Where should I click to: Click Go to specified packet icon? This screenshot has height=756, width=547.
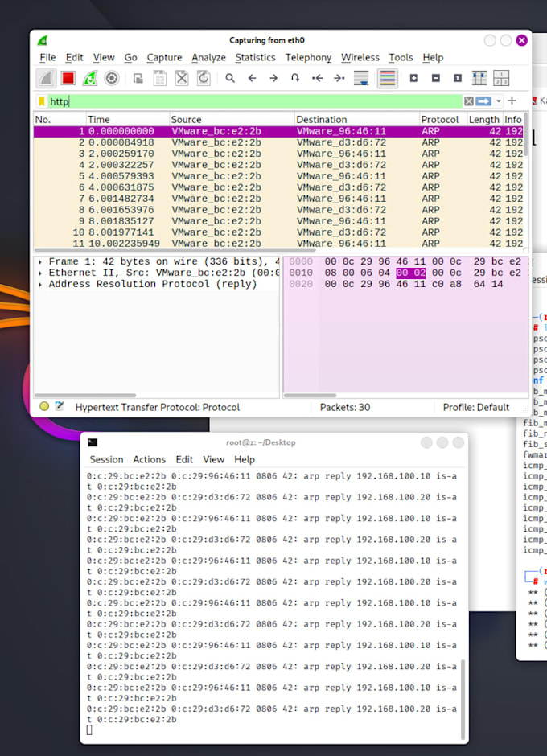[295, 78]
